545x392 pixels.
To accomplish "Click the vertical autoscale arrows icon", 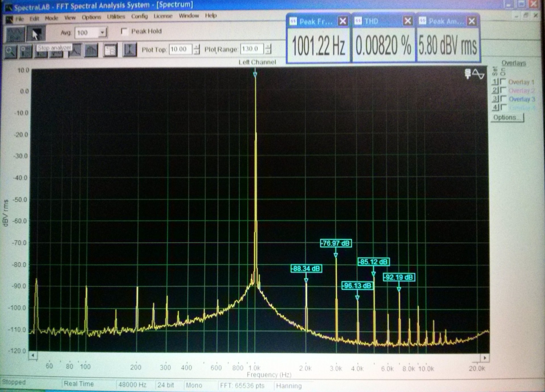I will tap(129, 50).
